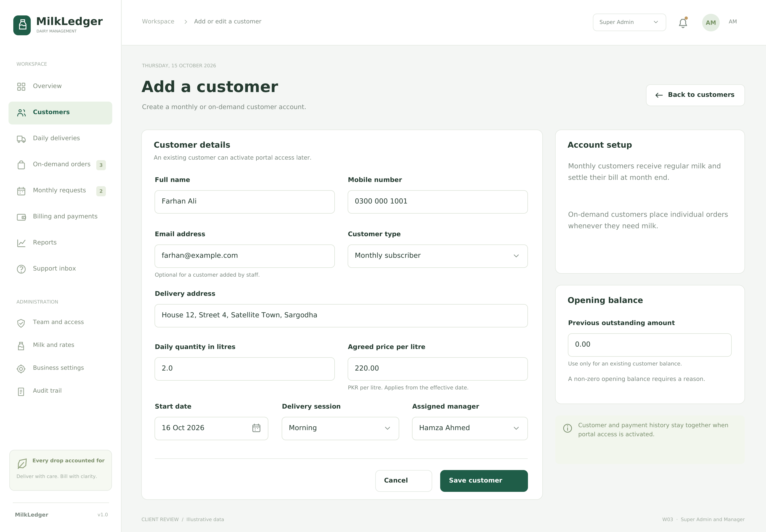
Task: Click the Daily quantity in litres field
Action: click(x=245, y=369)
